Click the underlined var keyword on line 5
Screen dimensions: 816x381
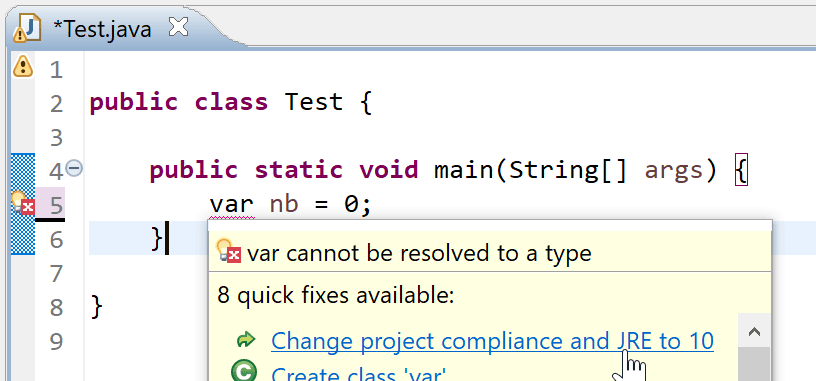(x=232, y=204)
